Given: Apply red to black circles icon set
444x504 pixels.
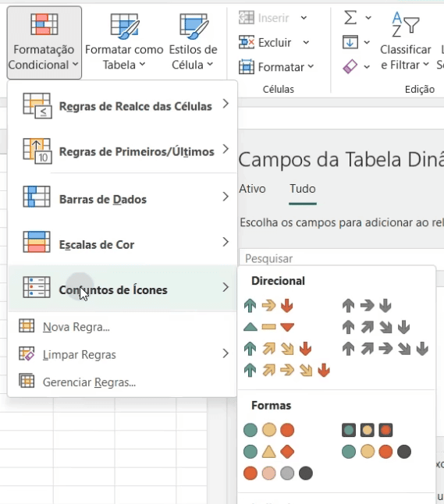Looking at the screenshot, I should coord(278,473).
